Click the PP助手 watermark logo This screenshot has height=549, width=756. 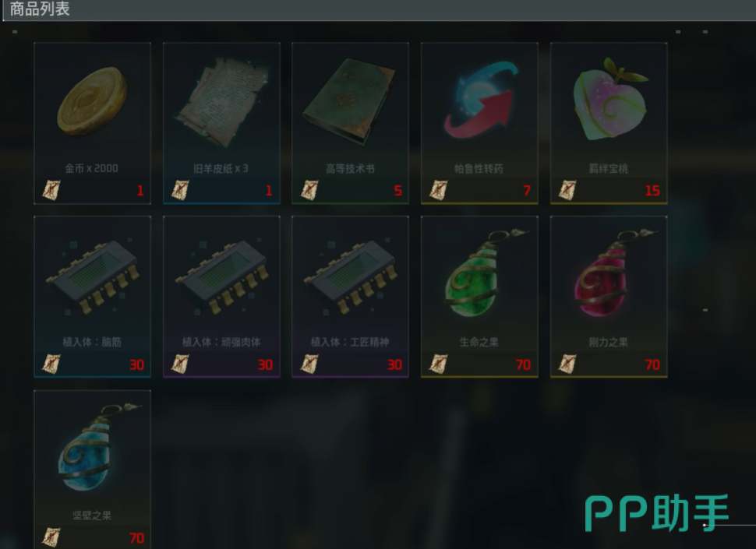point(657,513)
